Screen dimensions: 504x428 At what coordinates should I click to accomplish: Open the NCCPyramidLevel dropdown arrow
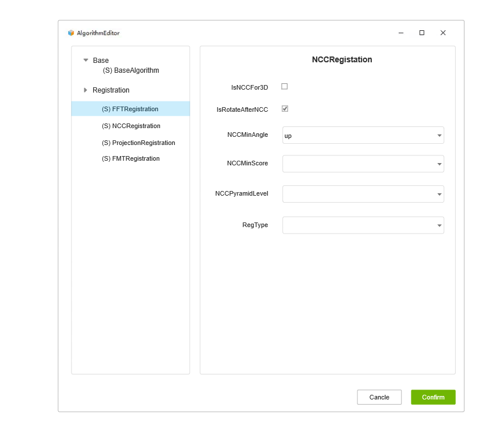[439, 194]
